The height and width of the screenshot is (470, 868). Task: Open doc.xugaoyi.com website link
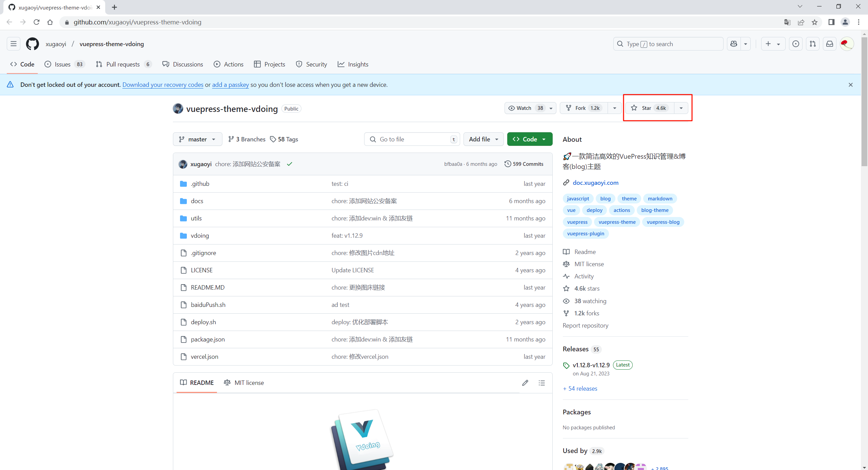coord(595,182)
